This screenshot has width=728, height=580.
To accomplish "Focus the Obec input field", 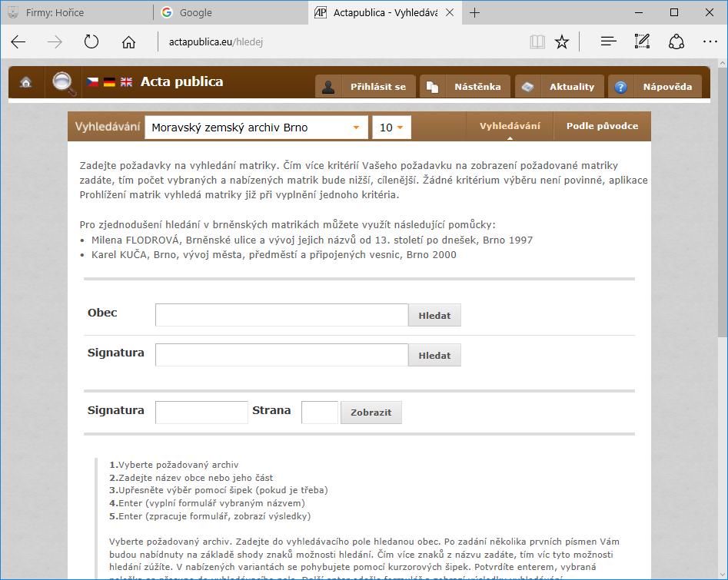I will coord(281,315).
